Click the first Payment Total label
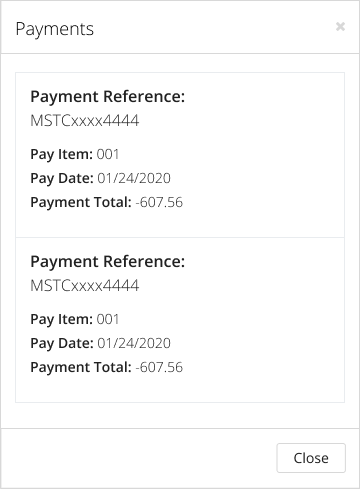 [81, 202]
